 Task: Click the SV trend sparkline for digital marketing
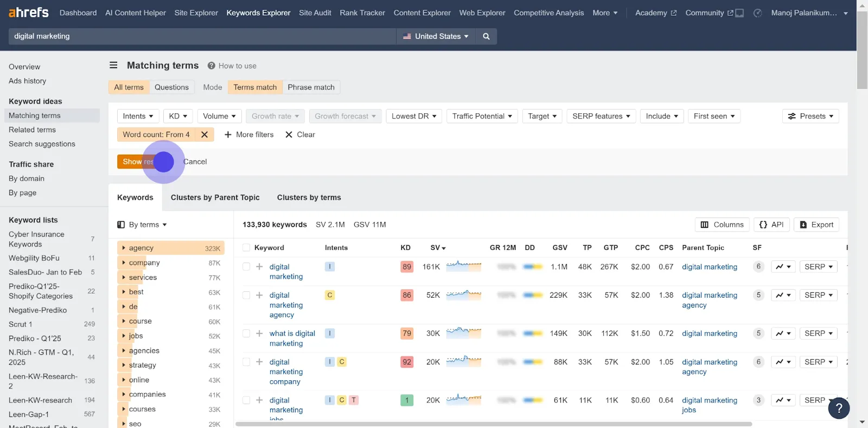click(464, 266)
